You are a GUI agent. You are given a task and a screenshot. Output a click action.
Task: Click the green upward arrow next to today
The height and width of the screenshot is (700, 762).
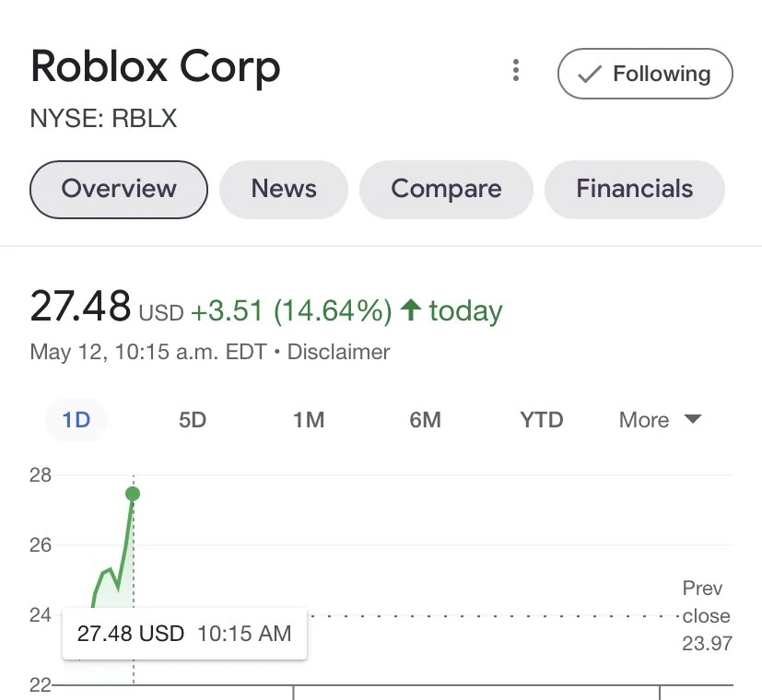click(411, 311)
